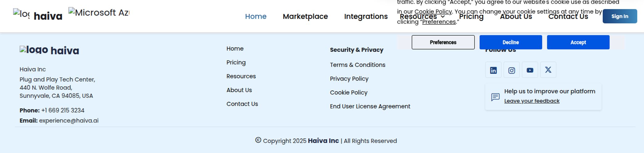Open Haiva's Instagram icon

[512, 70]
